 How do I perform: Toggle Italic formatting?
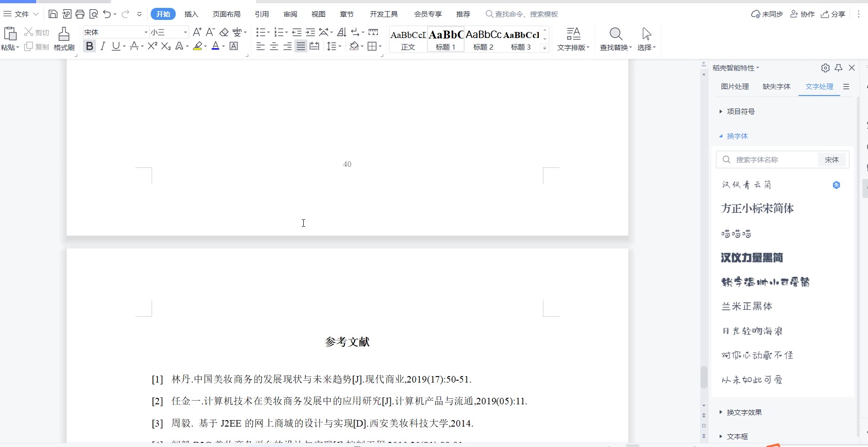[x=103, y=46]
